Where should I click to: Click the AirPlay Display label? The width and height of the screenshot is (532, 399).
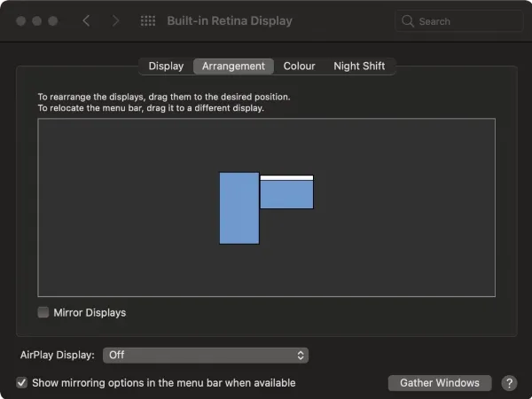(x=58, y=355)
